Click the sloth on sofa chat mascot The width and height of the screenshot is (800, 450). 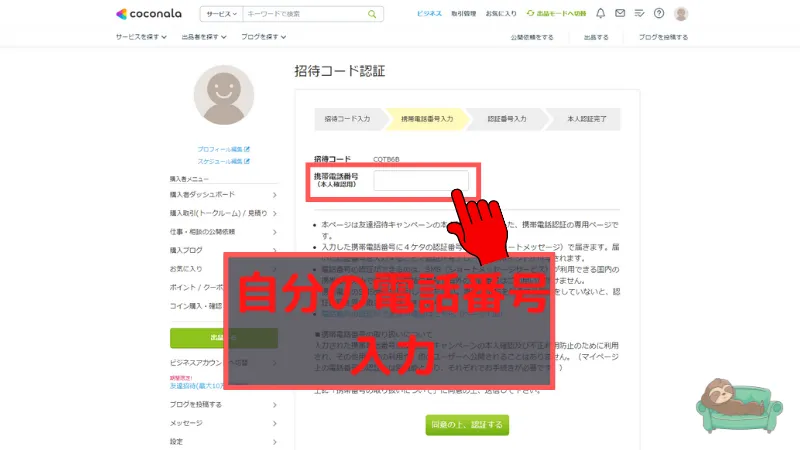pos(739,406)
